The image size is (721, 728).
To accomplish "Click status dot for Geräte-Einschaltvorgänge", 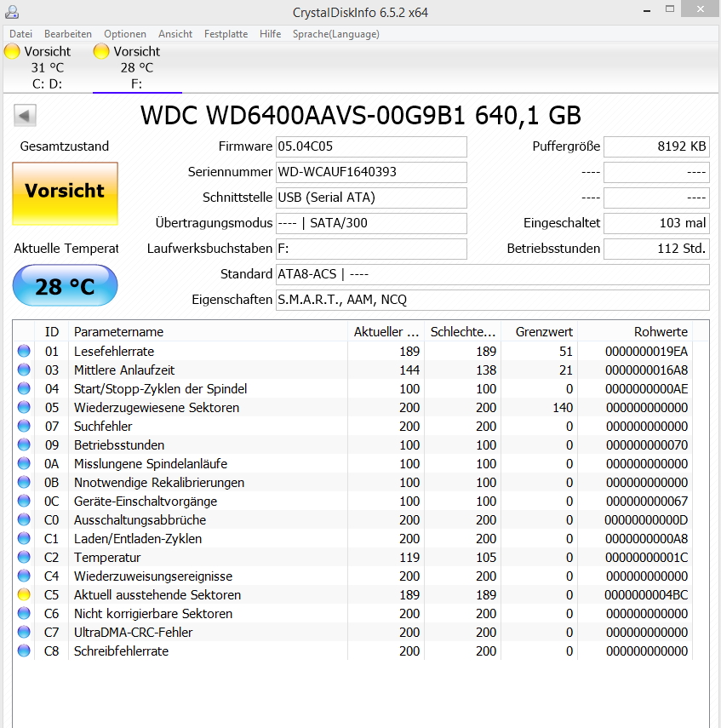I will tap(24, 501).
